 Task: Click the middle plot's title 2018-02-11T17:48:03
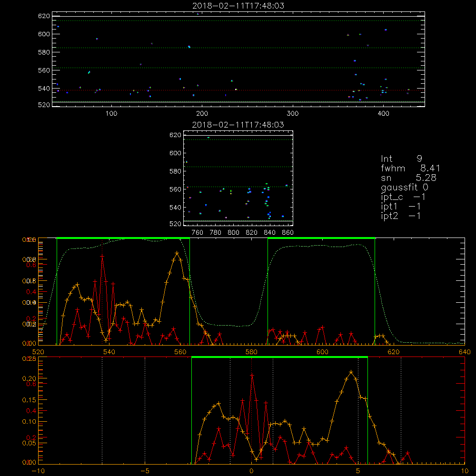238,125
